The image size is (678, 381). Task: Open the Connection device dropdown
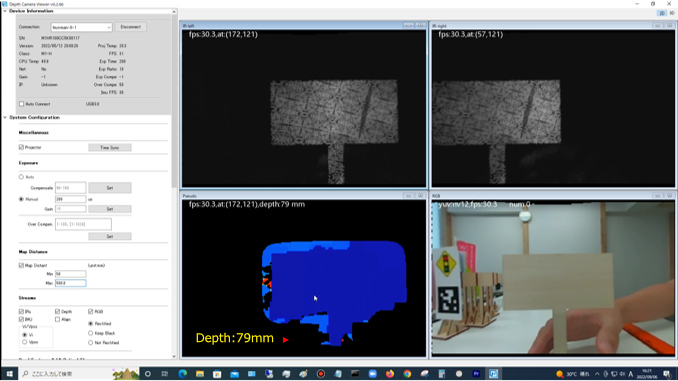pyautogui.click(x=81, y=27)
